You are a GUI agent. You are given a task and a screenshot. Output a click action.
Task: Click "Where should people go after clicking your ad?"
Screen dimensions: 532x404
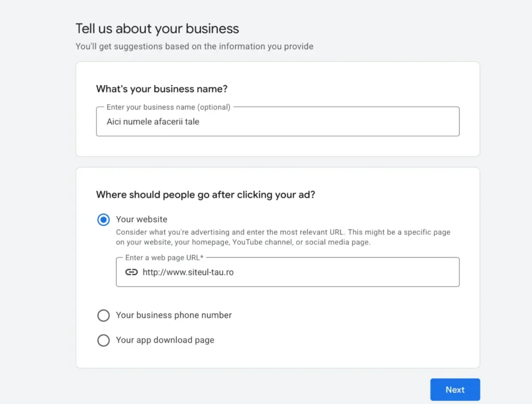tap(206, 195)
